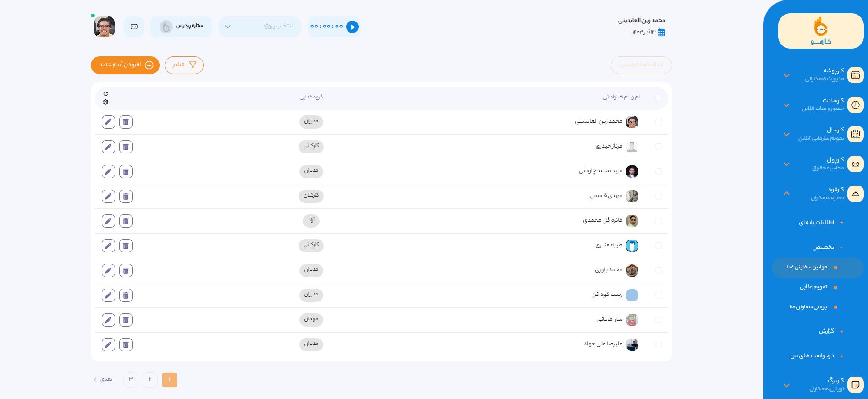Image resolution: width=868 pixels, height=399 pixels.
Task: Edit the row for محمد زین العابدینی
Action: coord(108,122)
